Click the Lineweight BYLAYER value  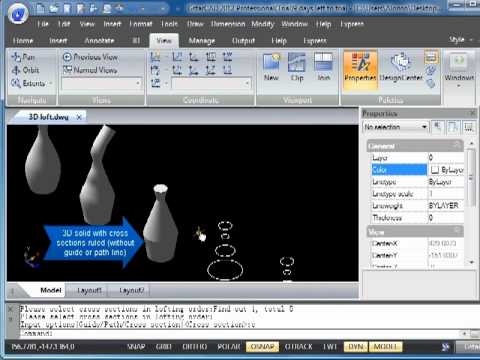(446, 206)
